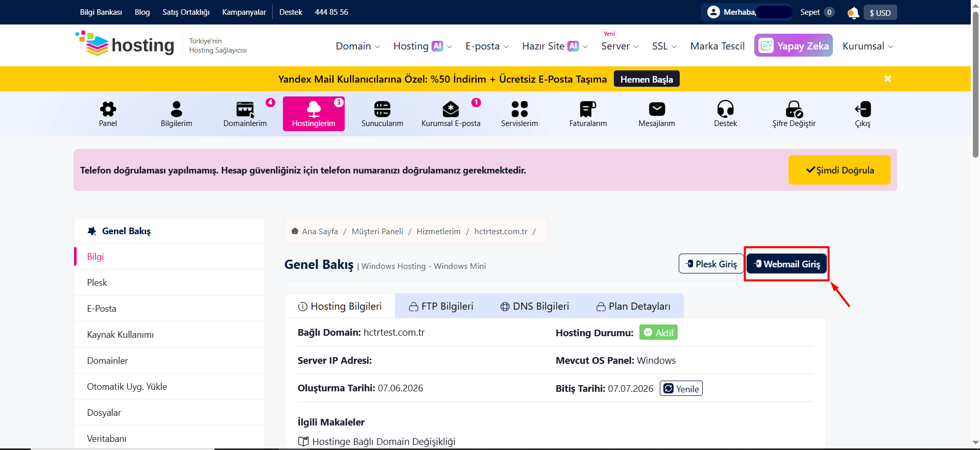The image size is (980, 450).
Task: Click the book icon beside Hostinge Bağlı Domain
Action: [303, 441]
